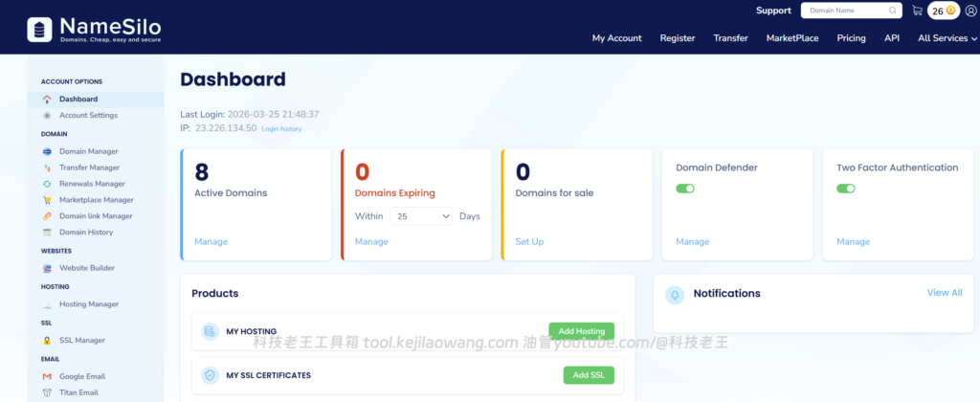This screenshot has width=980, height=402.
Task: Click the Website Builder icon
Action: [x=47, y=268]
